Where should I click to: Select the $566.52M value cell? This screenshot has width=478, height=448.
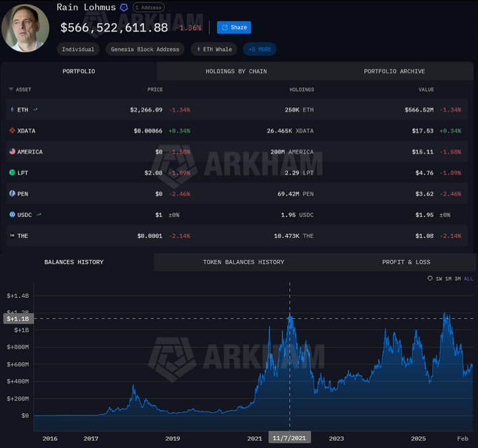point(419,110)
